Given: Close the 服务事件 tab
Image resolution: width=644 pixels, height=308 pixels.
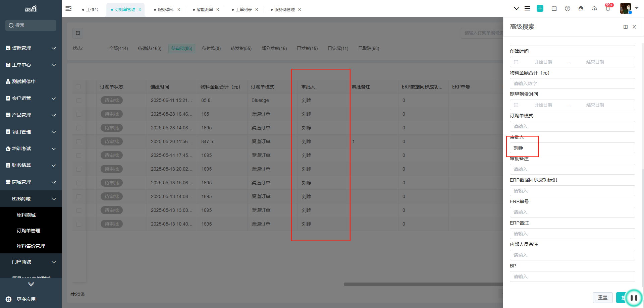Looking at the screenshot, I should 179,10.
